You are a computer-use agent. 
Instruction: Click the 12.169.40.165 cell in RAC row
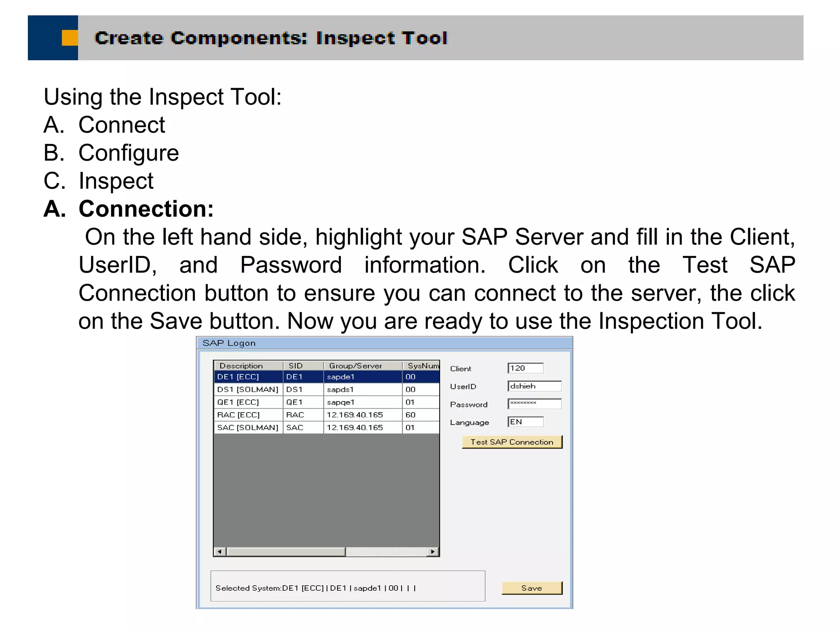(x=363, y=415)
